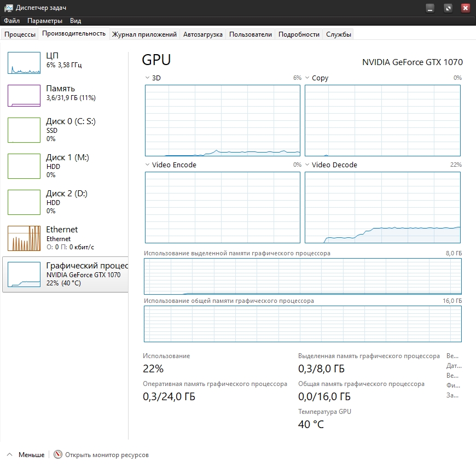The image size is (476, 468).
Task: Click the resource monitor icon at bottom
Action: click(58, 455)
